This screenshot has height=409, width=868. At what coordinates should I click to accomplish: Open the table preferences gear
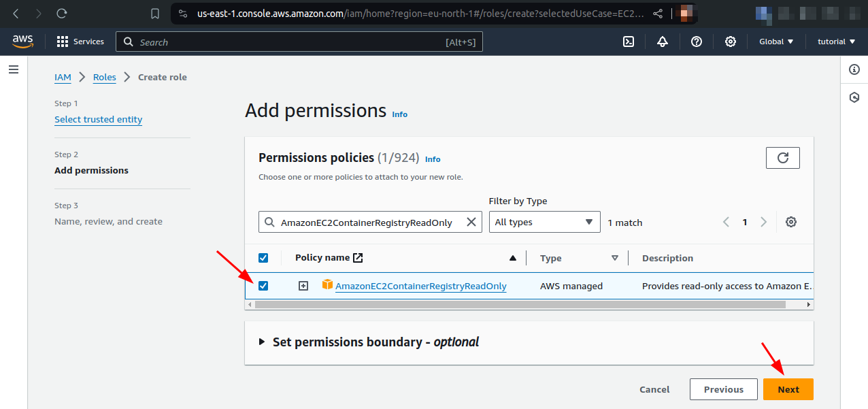pyautogui.click(x=790, y=222)
